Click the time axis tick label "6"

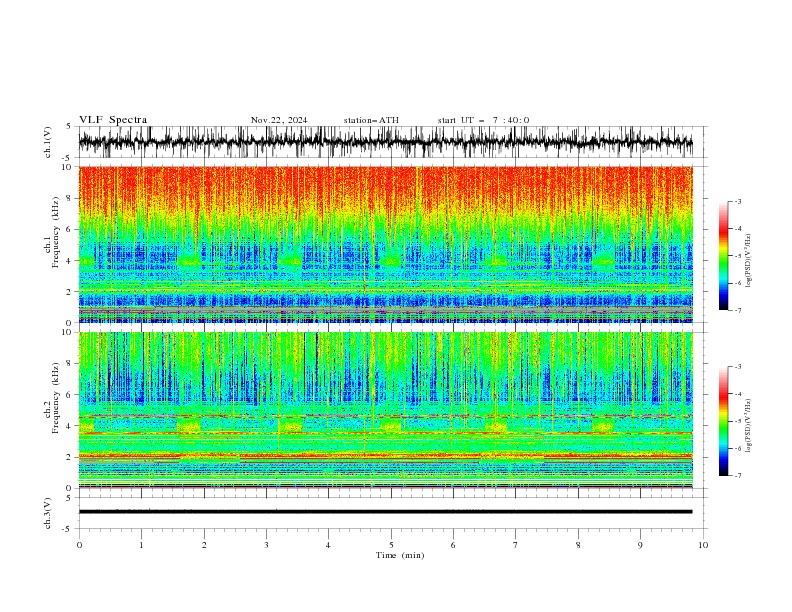point(453,545)
